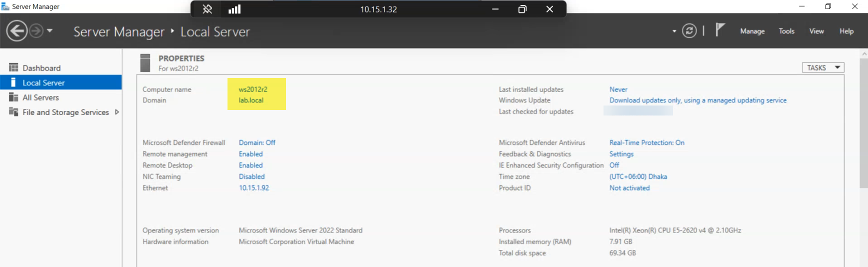The width and height of the screenshot is (868, 267).
Task: Click the Local Server icon in sidebar
Action: [13, 82]
